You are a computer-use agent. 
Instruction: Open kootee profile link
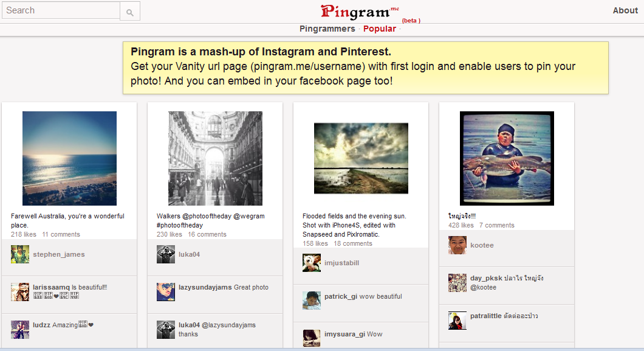tap(482, 245)
